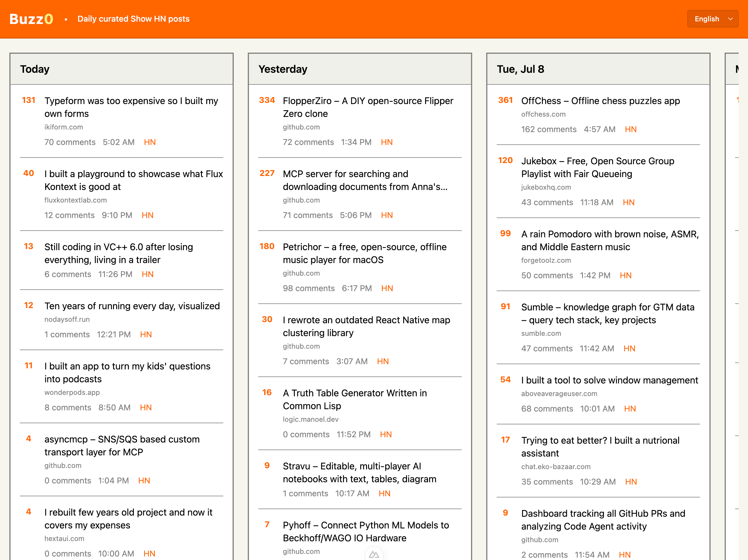Click HN link next to 10:17 AM
Viewport: 748px width, 560px height.
[385, 494]
